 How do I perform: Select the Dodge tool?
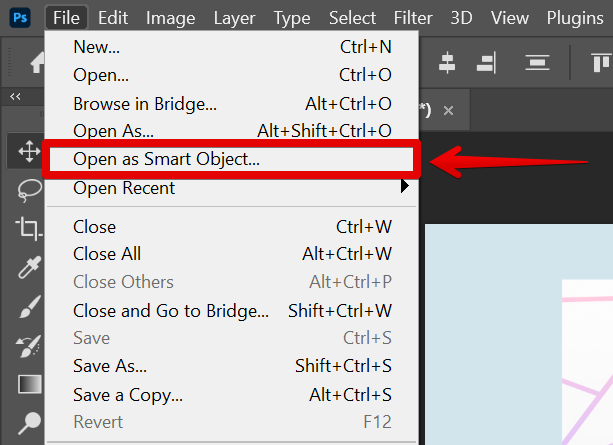tap(28, 422)
